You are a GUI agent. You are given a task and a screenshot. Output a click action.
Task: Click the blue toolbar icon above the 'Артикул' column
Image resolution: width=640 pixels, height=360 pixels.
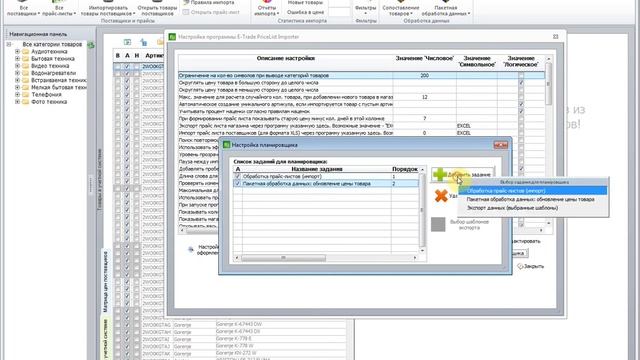[x=144, y=42]
